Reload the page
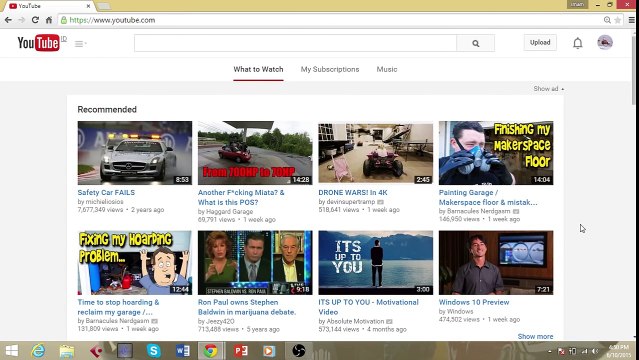Viewport: 639px width, 360px height. click(35, 20)
